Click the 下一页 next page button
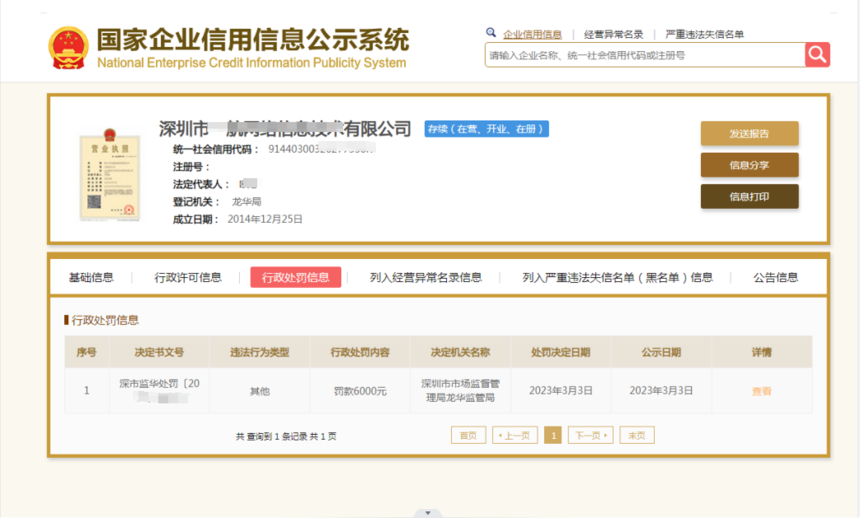 (x=591, y=435)
